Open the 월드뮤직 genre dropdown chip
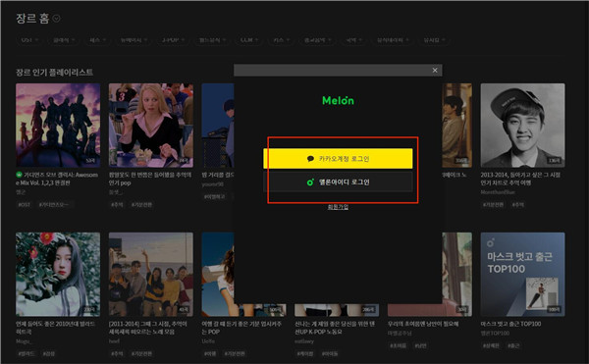Viewport: 589px width, 364px height. (212, 40)
